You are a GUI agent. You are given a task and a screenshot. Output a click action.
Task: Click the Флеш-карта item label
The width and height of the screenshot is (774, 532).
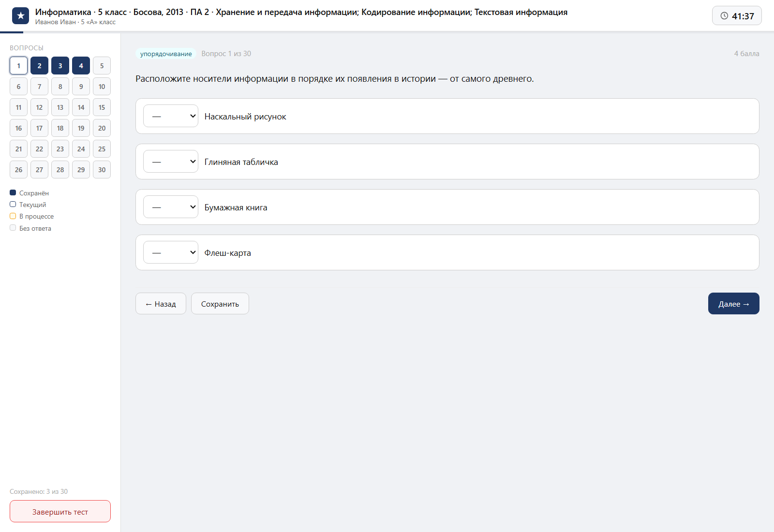pos(227,253)
